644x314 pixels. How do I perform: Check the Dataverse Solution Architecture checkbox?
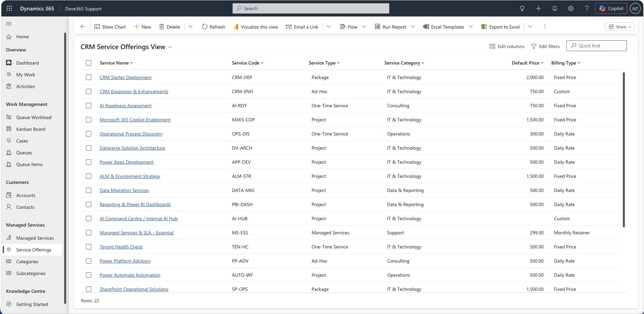(89, 148)
